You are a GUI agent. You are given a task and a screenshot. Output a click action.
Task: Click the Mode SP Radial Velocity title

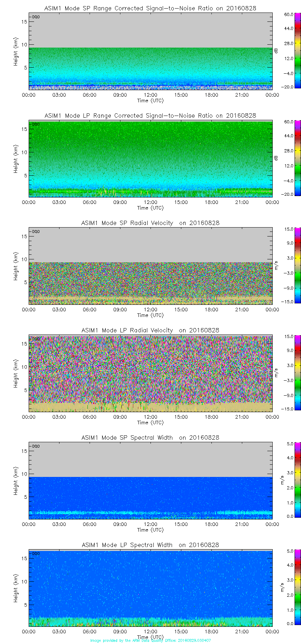click(x=150, y=223)
